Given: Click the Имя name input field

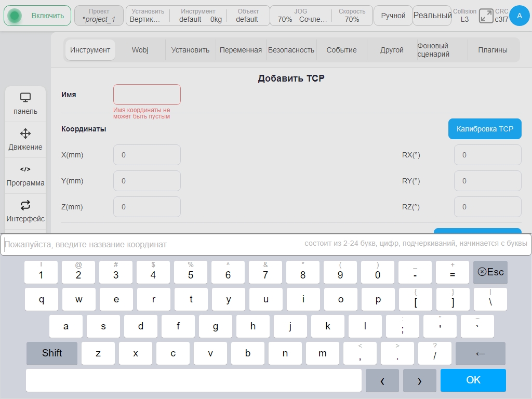Looking at the screenshot, I should tap(147, 95).
